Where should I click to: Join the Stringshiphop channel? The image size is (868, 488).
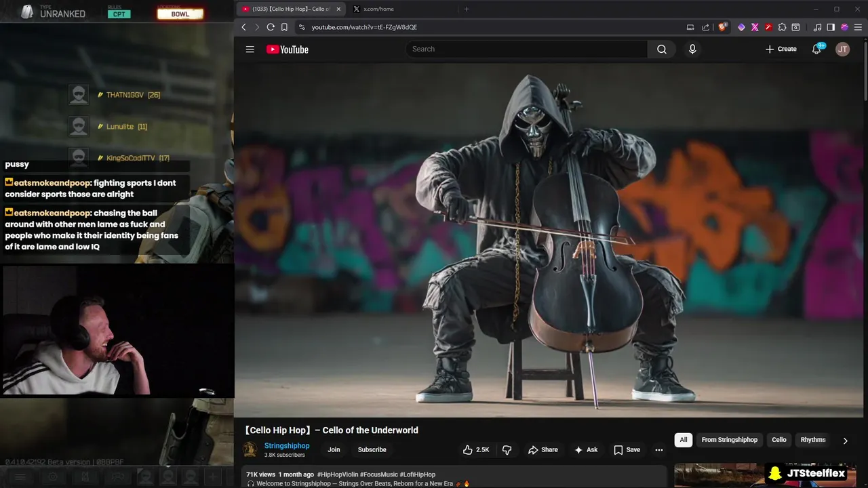coord(334,449)
